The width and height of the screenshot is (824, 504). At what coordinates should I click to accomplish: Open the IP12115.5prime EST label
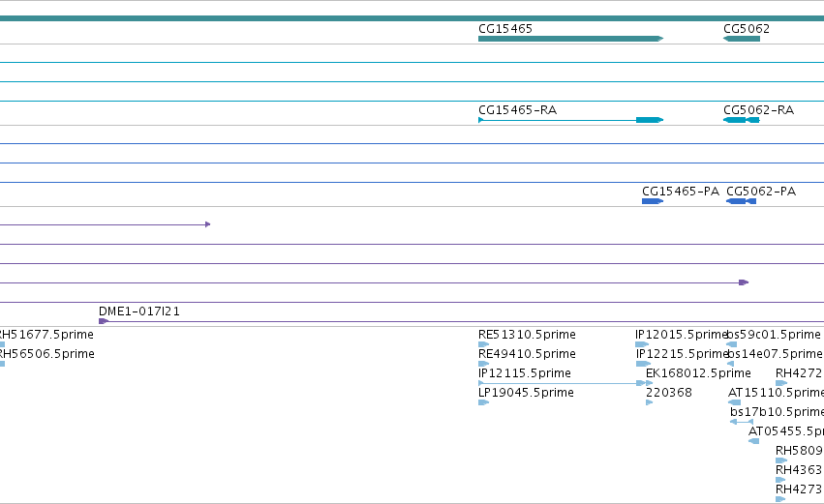525,373
